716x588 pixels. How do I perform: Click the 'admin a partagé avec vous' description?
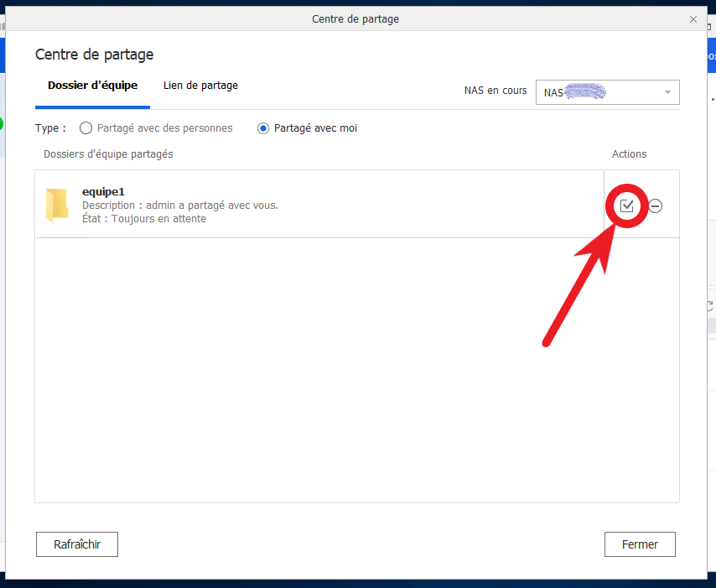pos(211,206)
